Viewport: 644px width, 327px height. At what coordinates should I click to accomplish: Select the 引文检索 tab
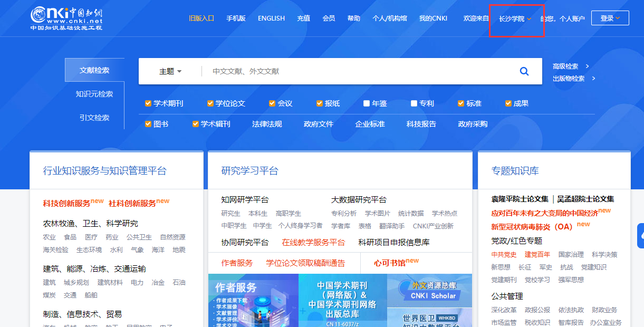94,118
